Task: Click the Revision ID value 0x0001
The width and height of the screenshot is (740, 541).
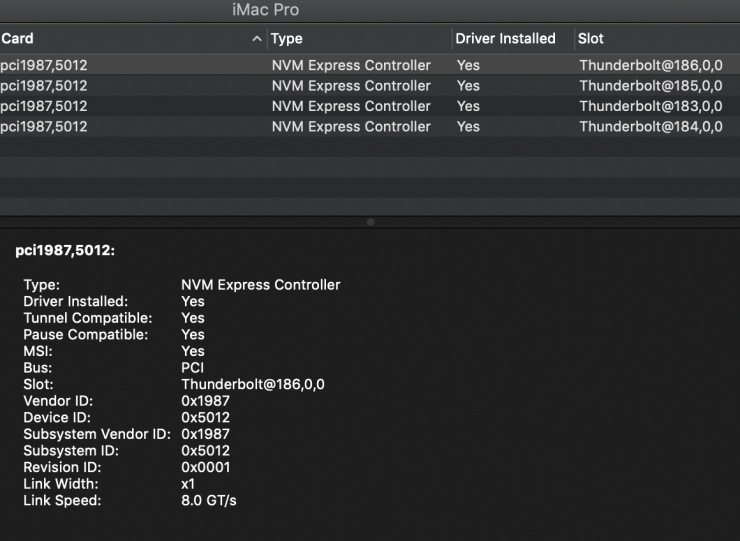Action: tap(206, 467)
